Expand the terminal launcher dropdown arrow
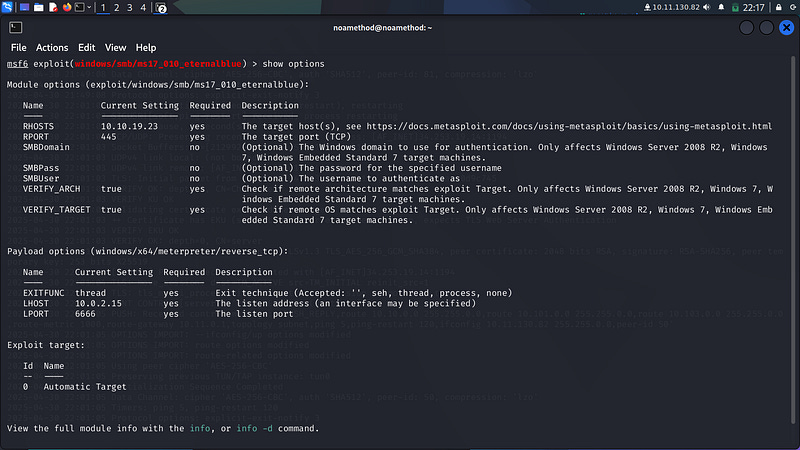This screenshot has width=800, height=450. (89, 7)
